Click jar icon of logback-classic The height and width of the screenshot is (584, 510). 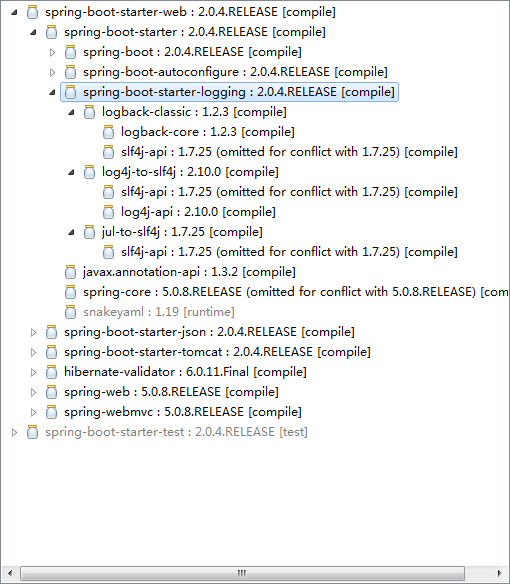pyautogui.click(x=89, y=112)
